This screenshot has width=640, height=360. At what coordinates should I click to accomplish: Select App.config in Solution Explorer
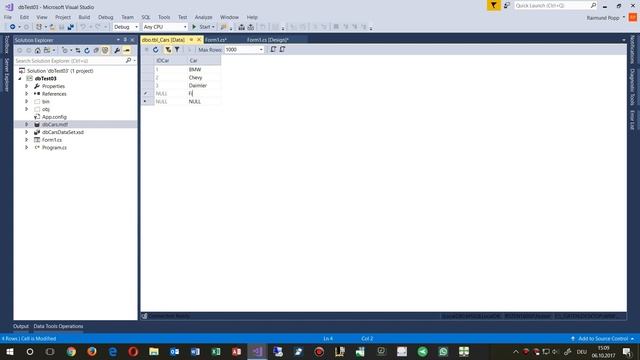coord(54,117)
